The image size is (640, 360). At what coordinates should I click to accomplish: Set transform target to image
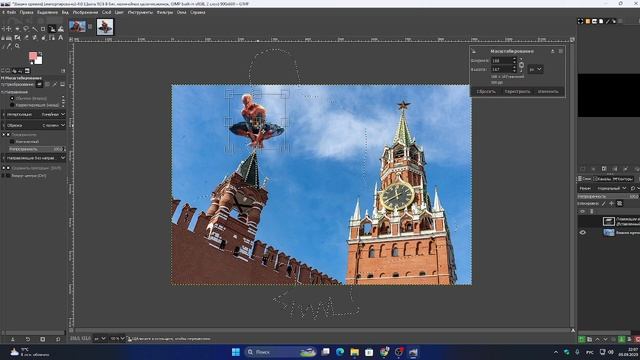[62, 84]
